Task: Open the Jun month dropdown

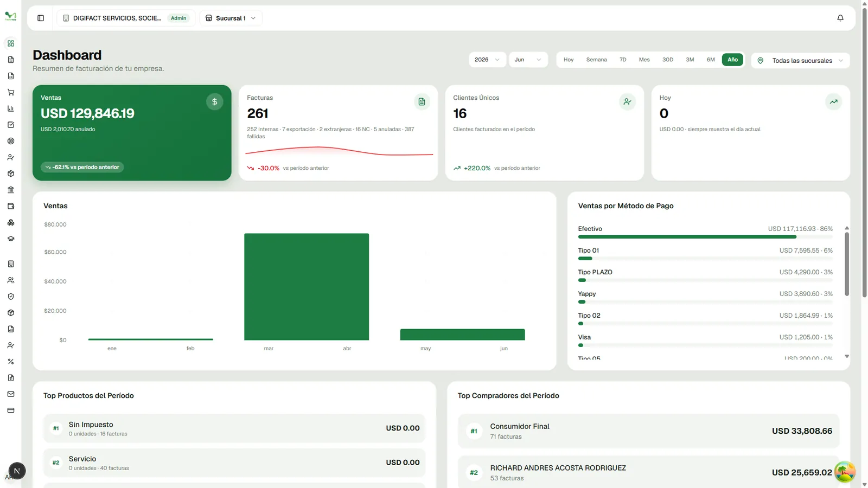Action: click(x=528, y=60)
